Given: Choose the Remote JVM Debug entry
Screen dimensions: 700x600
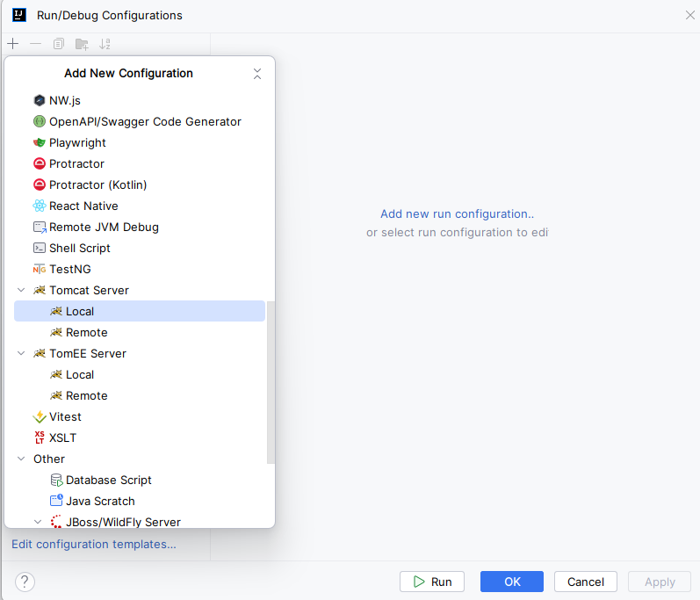Looking at the screenshot, I should tap(140, 227).
